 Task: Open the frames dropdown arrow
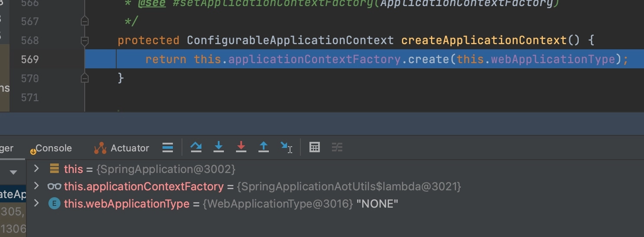click(13, 173)
